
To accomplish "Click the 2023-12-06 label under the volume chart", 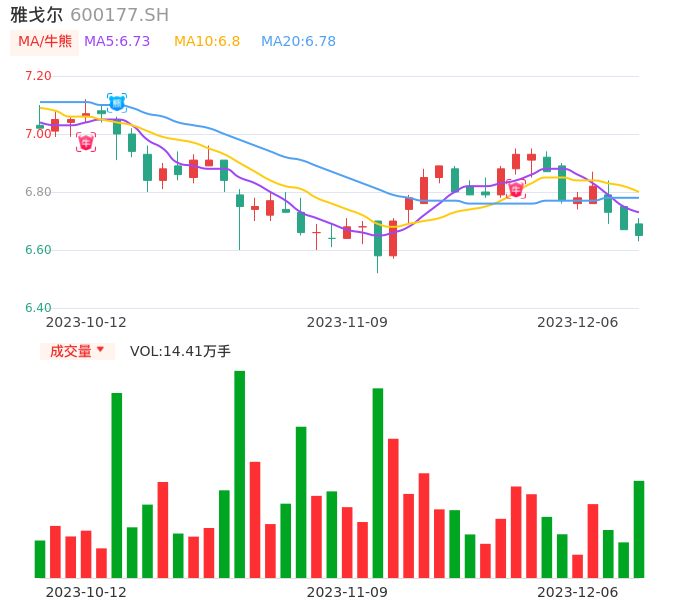I will click(x=578, y=592).
